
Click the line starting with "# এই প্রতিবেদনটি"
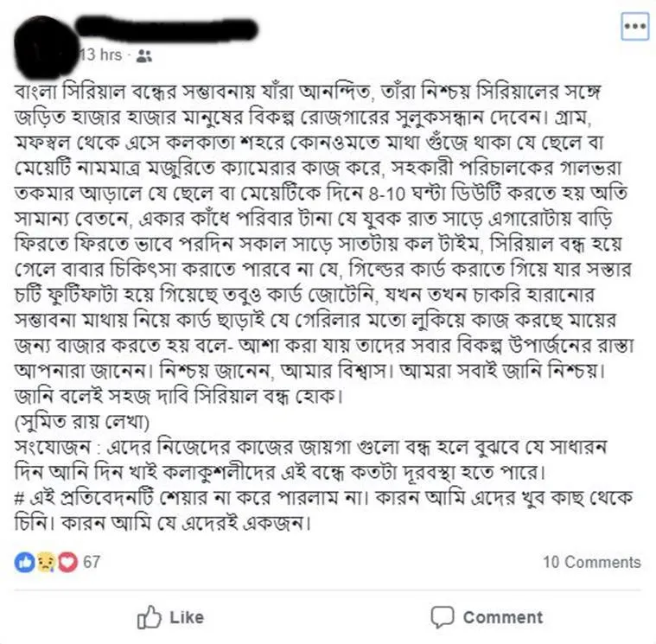pyautogui.click(x=324, y=498)
